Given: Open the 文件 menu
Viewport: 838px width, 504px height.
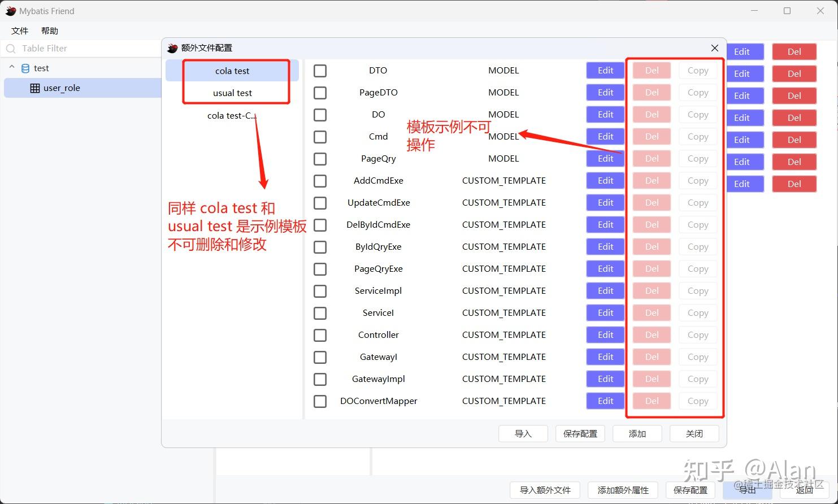Looking at the screenshot, I should click(x=20, y=31).
